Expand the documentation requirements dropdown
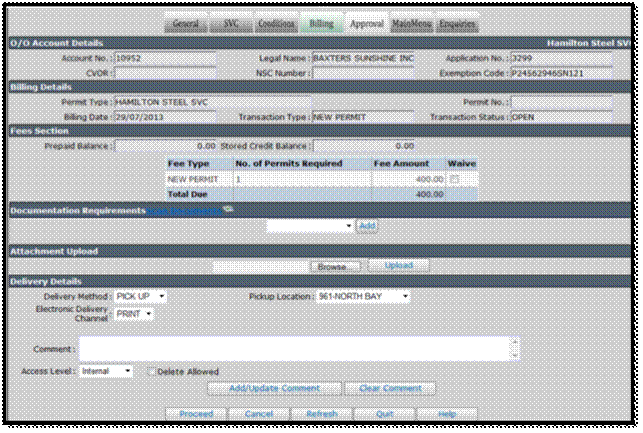Image resolution: width=643 pixels, height=433 pixels. (310, 226)
